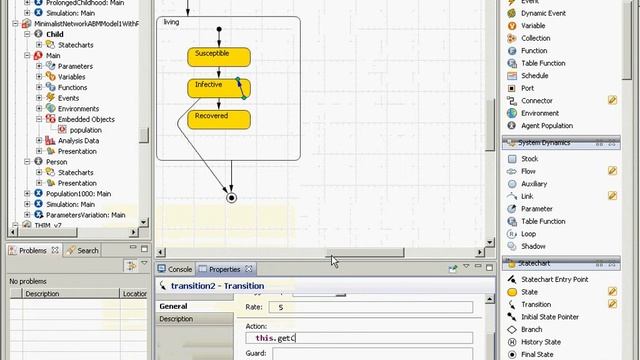Select the Susceptible state in diagram
Viewport: 640px width, 360px height.
[x=219, y=57]
